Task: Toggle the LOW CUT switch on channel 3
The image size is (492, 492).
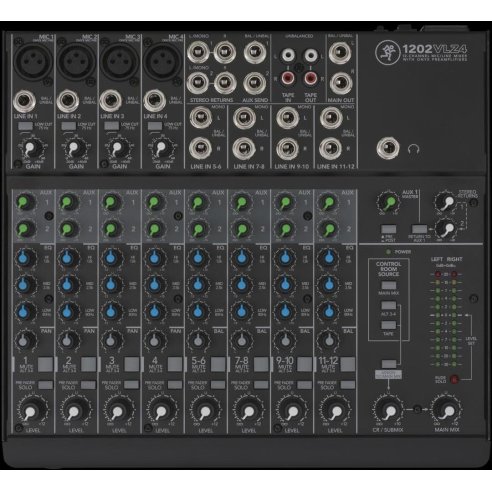Action: [112, 126]
